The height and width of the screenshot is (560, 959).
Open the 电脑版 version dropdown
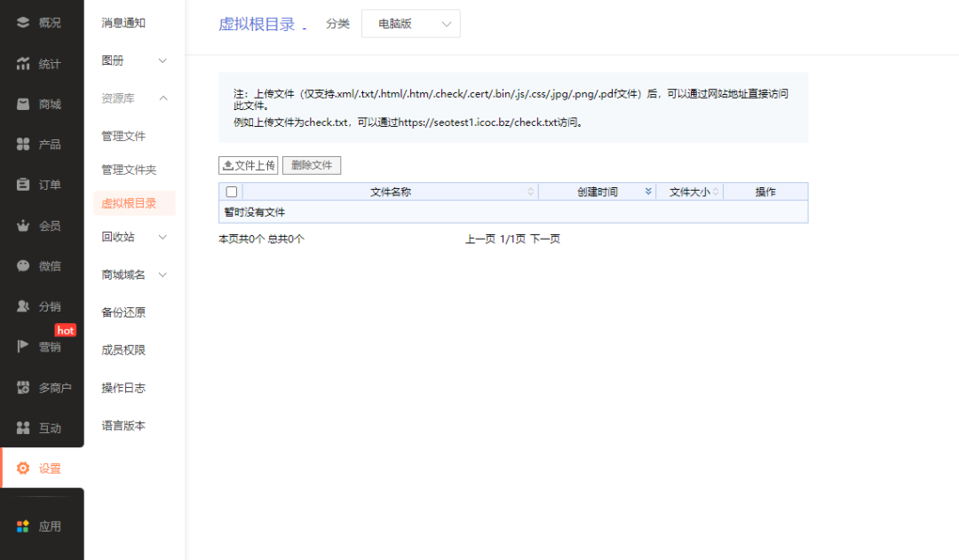pyautogui.click(x=410, y=23)
